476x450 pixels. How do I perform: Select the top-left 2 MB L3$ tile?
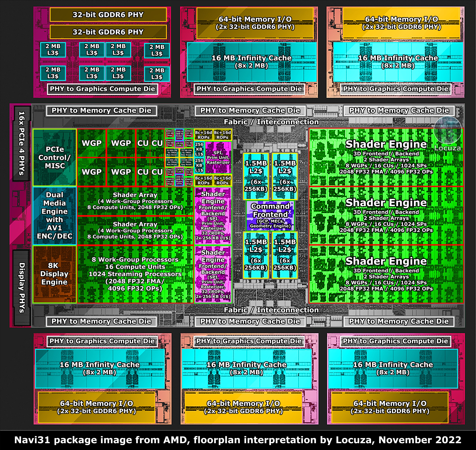[x=53, y=50]
